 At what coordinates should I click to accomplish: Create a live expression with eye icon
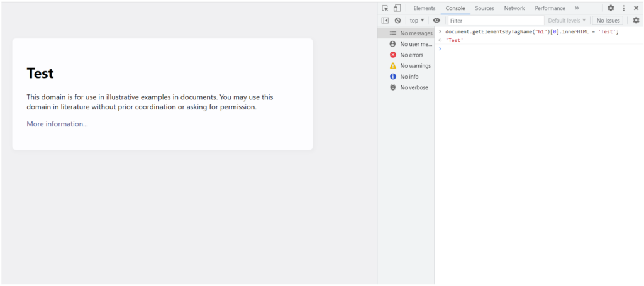click(x=436, y=21)
